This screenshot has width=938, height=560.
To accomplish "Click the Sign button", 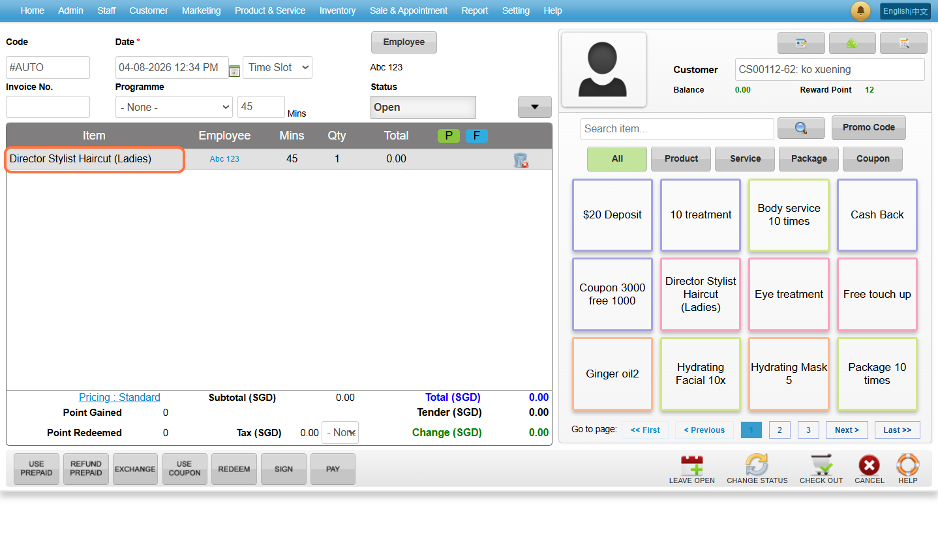I will [284, 469].
